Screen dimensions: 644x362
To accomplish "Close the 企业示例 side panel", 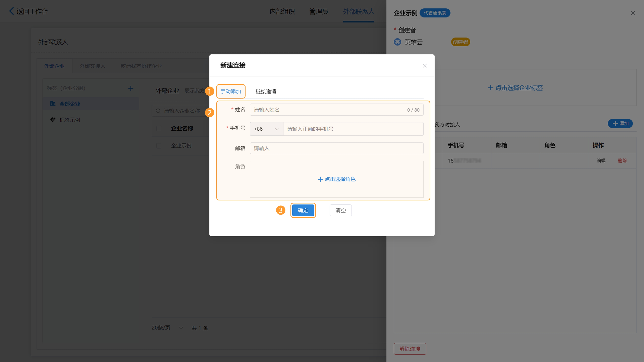I will [633, 13].
